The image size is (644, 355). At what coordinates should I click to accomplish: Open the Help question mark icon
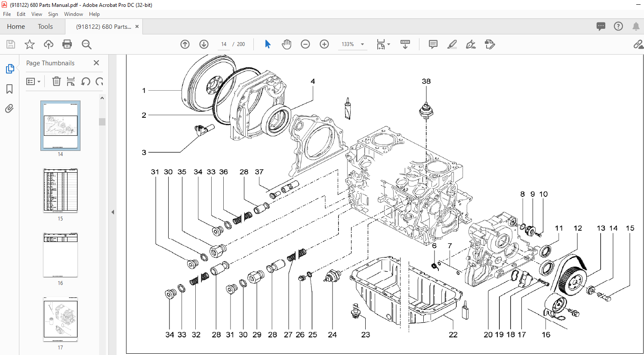(618, 26)
